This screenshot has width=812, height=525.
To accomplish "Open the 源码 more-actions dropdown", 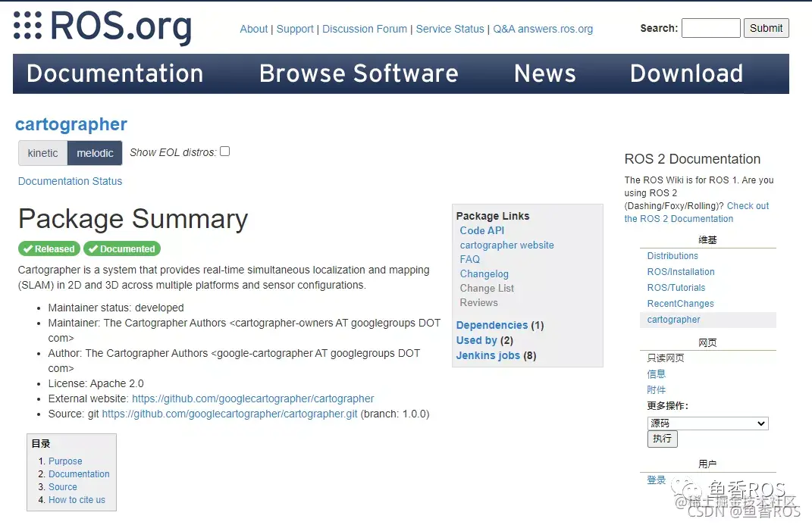I will 707,423.
